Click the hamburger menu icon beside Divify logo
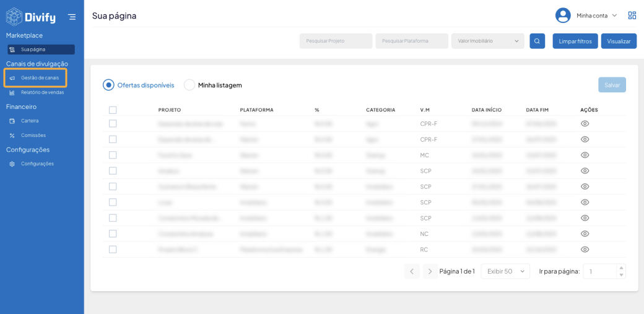The height and width of the screenshot is (314, 644). (x=72, y=17)
